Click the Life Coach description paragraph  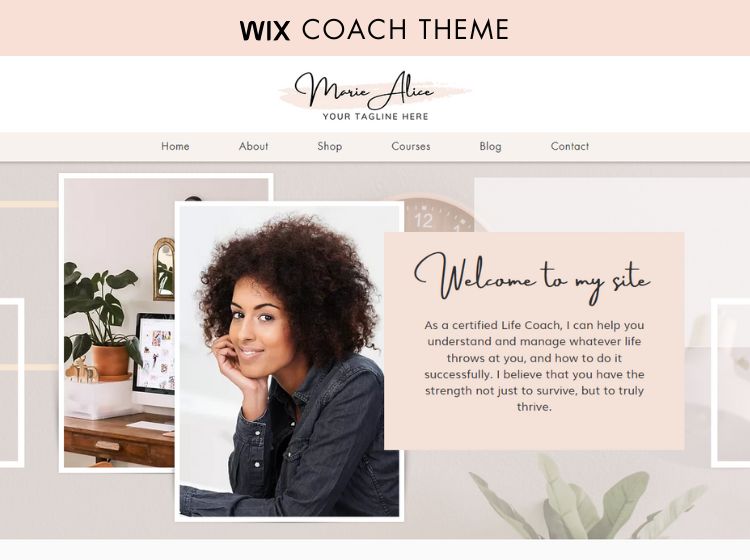(534, 366)
